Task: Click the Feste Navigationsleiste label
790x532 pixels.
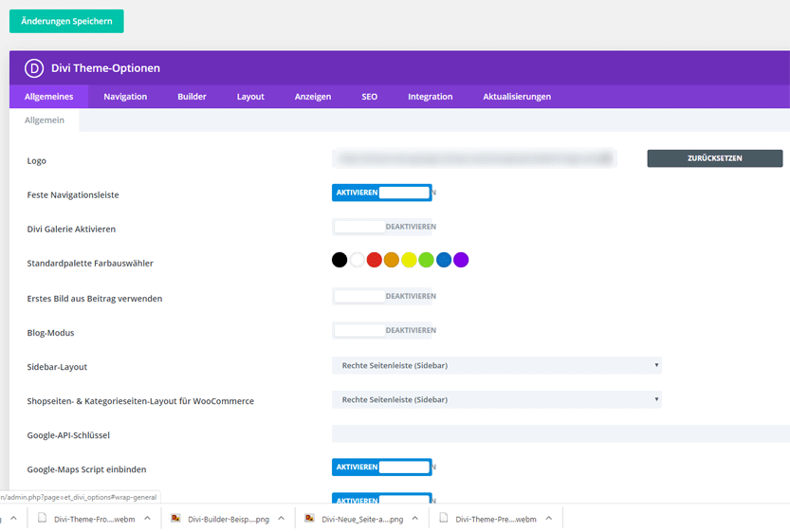Action: click(x=73, y=195)
